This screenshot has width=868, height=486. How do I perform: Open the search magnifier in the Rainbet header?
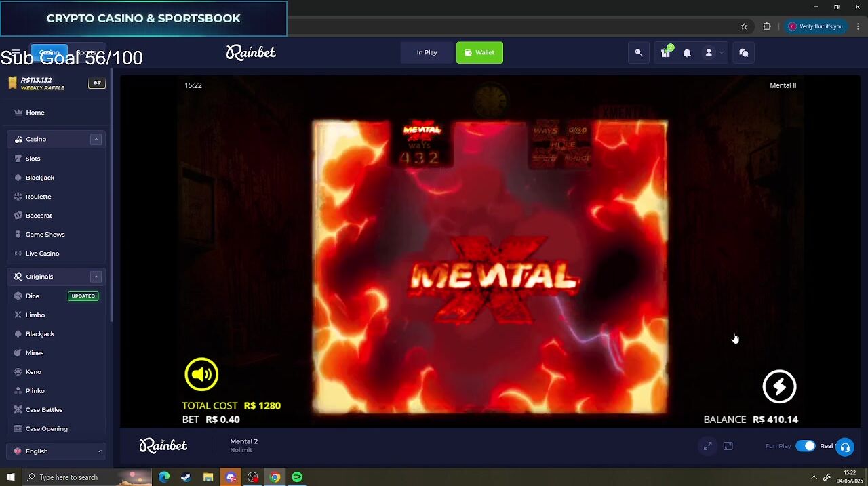coord(639,53)
